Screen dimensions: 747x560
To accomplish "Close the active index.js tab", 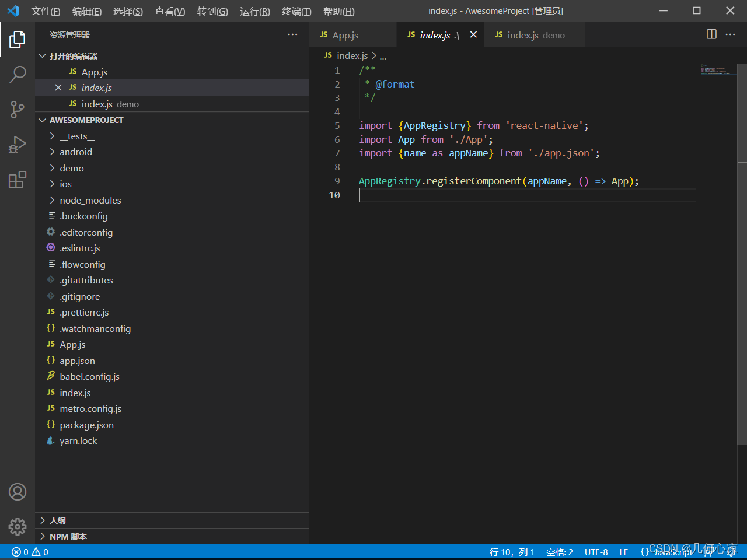I will [x=473, y=34].
